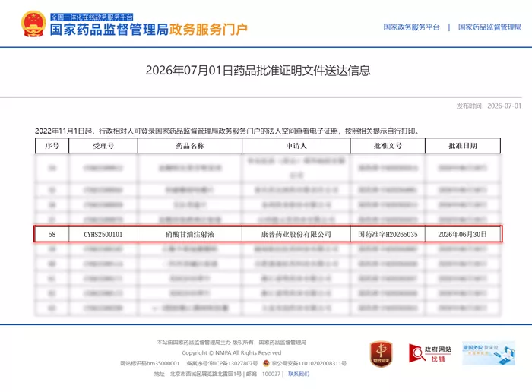Open the 国务院 banner thumbnail in footer
The image size is (532, 392).
tap(489, 353)
